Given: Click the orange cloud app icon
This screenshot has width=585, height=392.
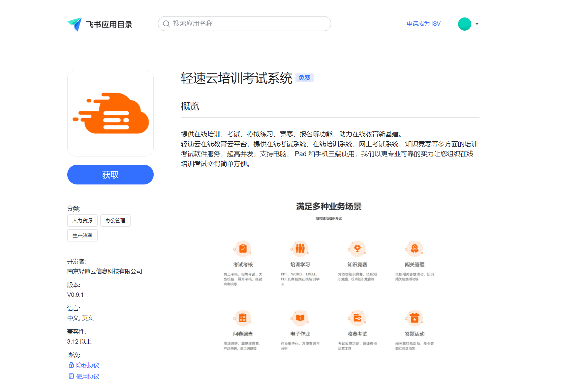Looking at the screenshot, I should (x=110, y=113).
